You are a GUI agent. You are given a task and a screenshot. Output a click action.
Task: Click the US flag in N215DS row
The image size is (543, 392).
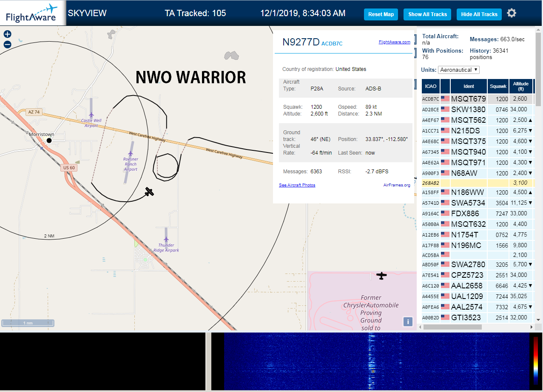coord(445,131)
